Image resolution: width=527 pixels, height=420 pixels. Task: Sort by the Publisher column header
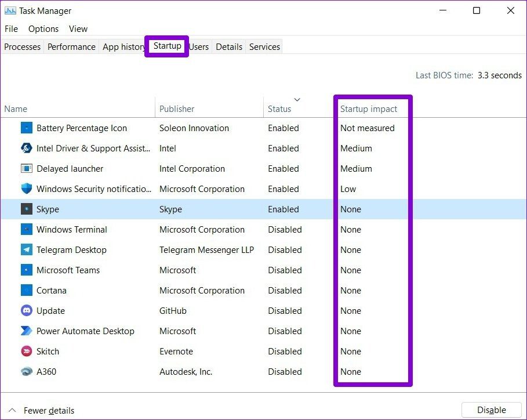point(177,109)
